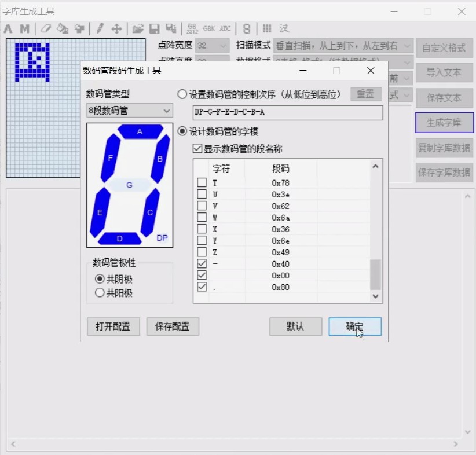Select 共阳极 polarity radio button
Image resolution: width=476 pixels, height=455 pixels.
(x=100, y=292)
